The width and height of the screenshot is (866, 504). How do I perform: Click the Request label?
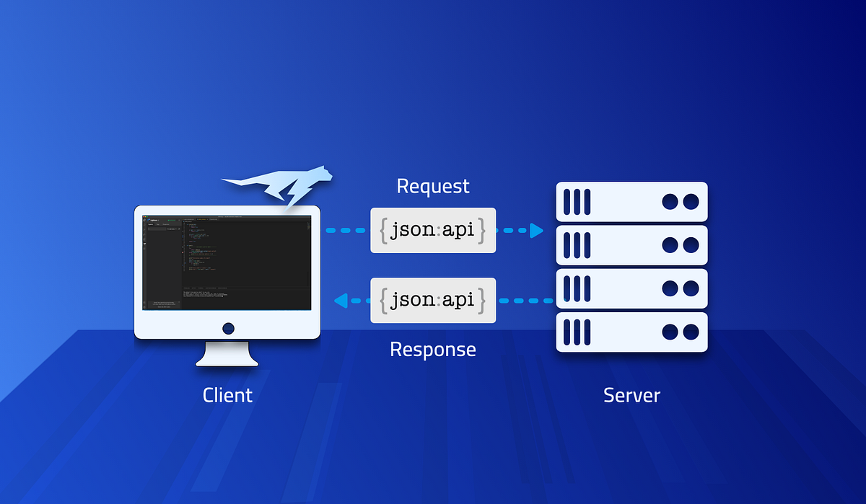click(x=432, y=185)
